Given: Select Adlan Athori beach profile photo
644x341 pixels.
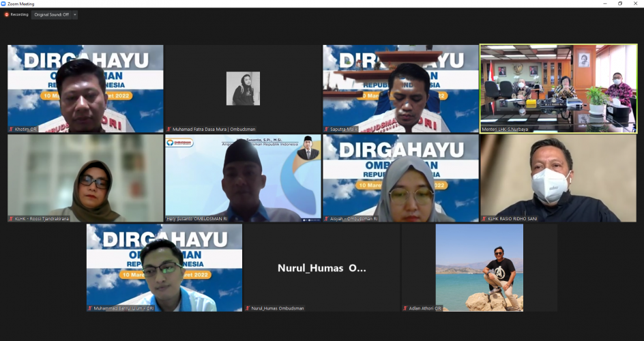Looking at the screenshot, I should point(479,266).
